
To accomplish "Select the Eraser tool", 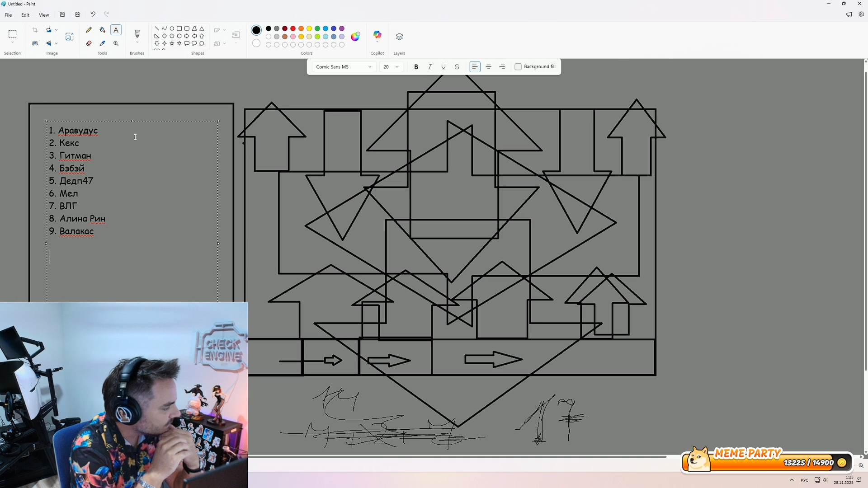I will pos(89,43).
